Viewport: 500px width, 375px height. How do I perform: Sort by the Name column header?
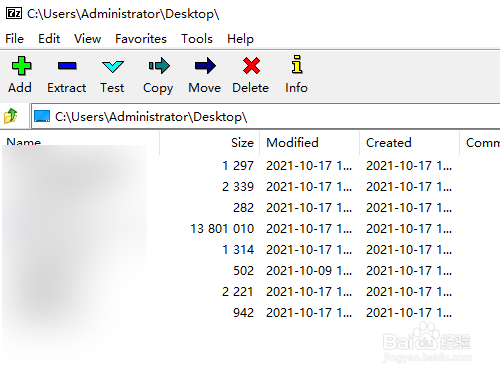pos(80,143)
